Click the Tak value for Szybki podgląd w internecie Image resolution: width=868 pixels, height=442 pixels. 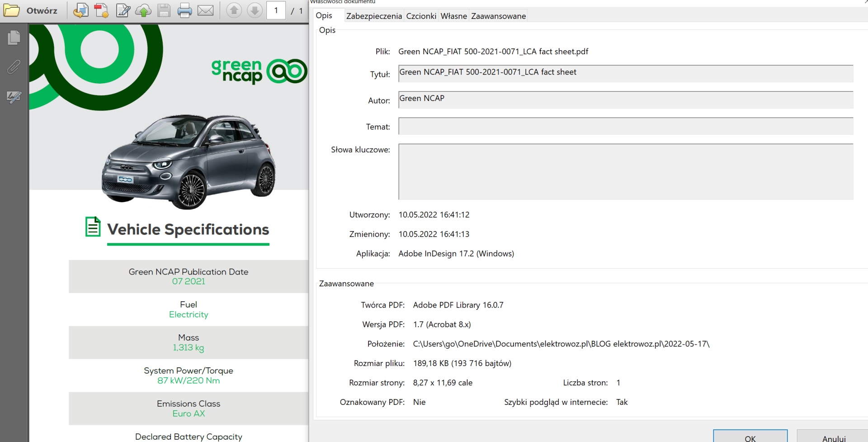[x=622, y=402]
